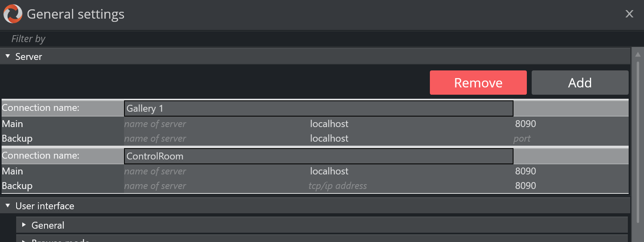Click the app logo icon in title bar
The height and width of the screenshot is (242, 644).
click(x=13, y=14)
